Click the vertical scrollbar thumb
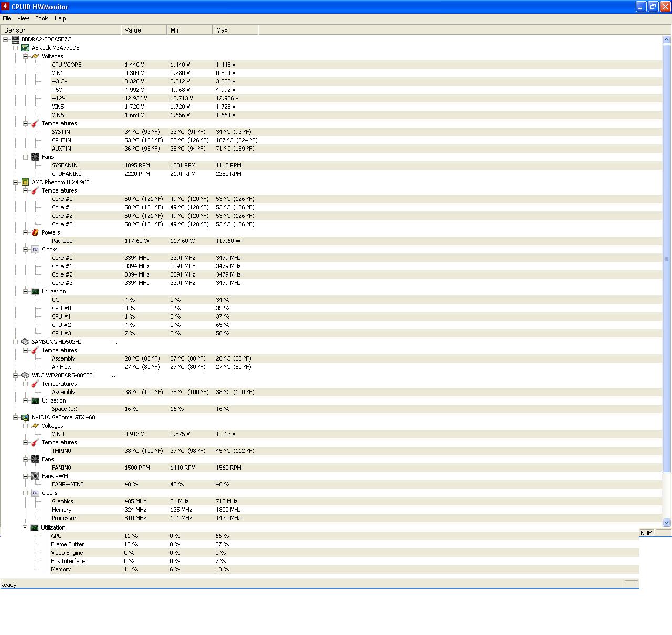Image resolution: width=672 pixels, height=635 pixels. 667,258
